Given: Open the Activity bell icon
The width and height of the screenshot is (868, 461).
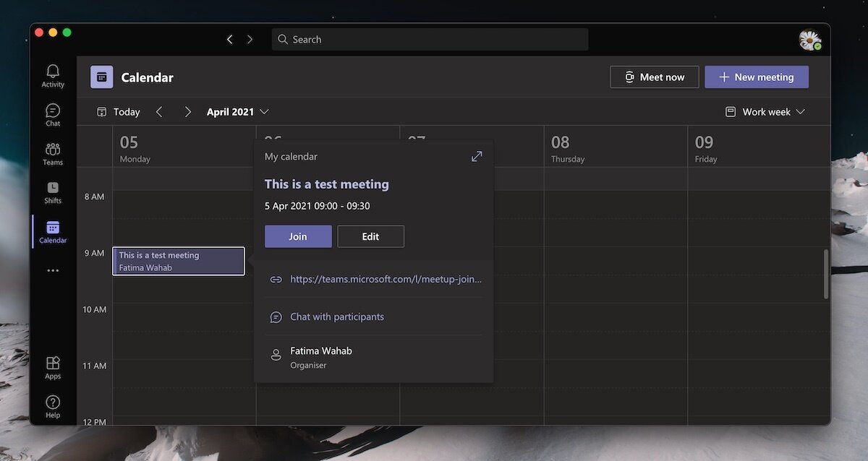Looking at the screenshot, I should (x=53, y=75).
